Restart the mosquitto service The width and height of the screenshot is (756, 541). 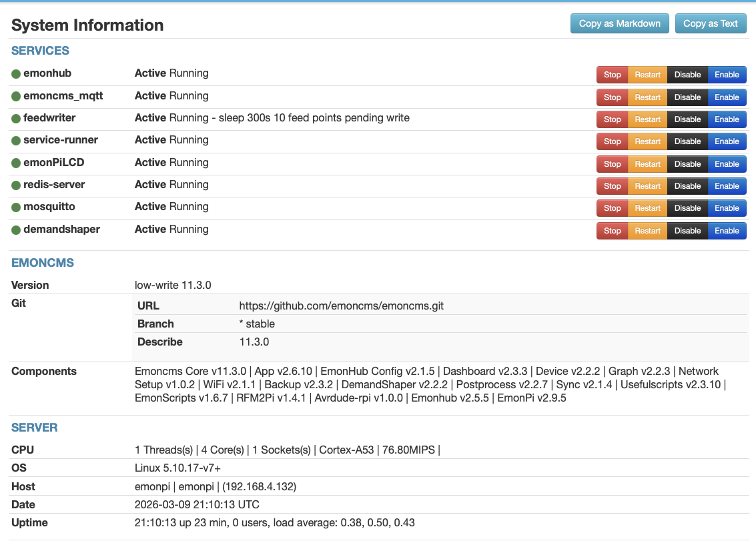coord(647,208)
